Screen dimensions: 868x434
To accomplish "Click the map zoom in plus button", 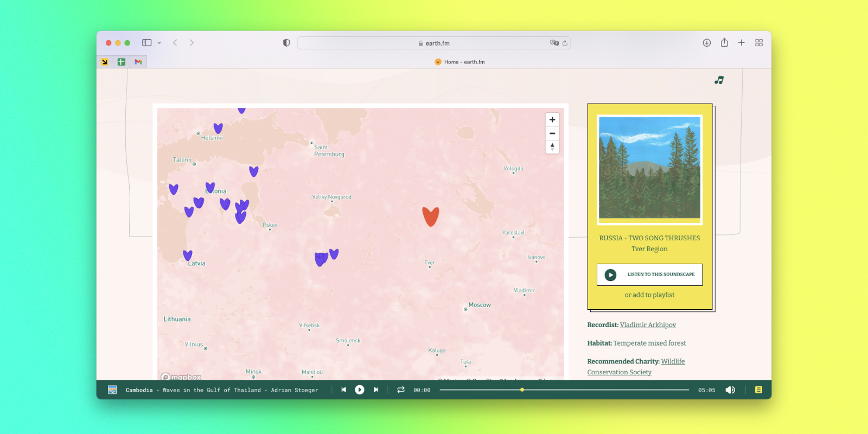I will click(x=552, y=120).
